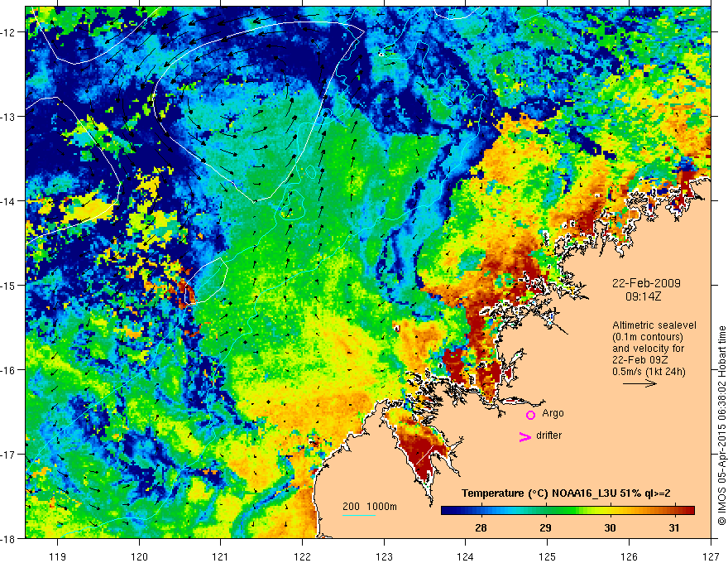Click the Argo legend label
Screen dimensions: 728x563
pos(553,413)
